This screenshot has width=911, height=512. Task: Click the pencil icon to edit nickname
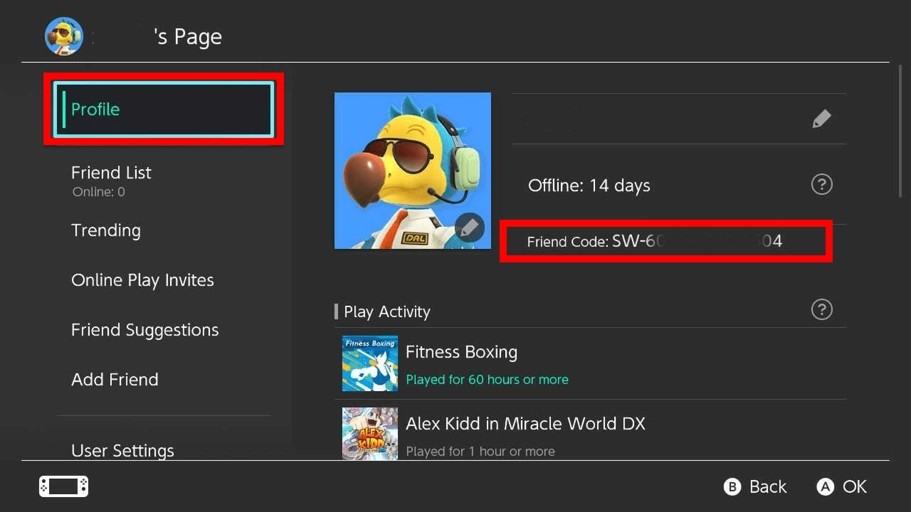click(821, 119)
